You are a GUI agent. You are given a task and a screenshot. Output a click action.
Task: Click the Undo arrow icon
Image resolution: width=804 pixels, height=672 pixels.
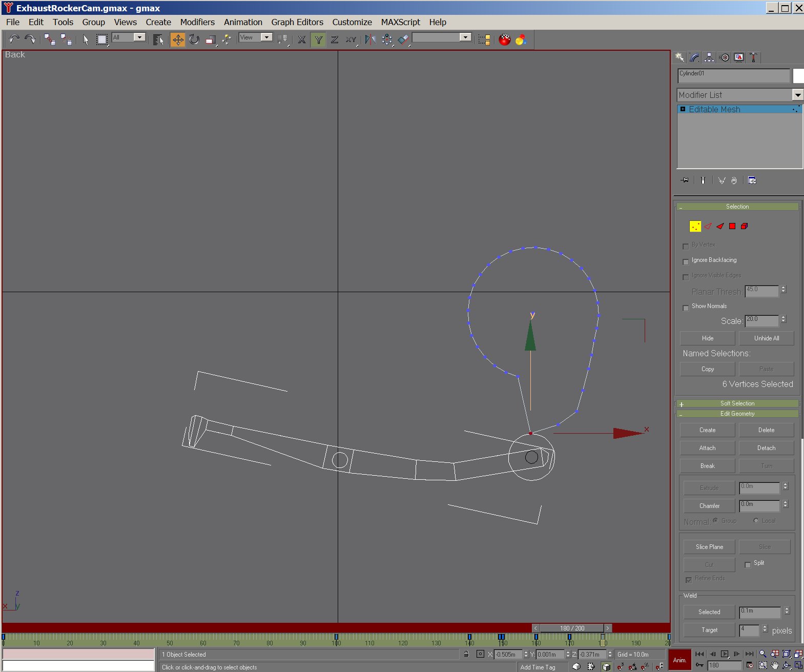(x=14, y=40)
